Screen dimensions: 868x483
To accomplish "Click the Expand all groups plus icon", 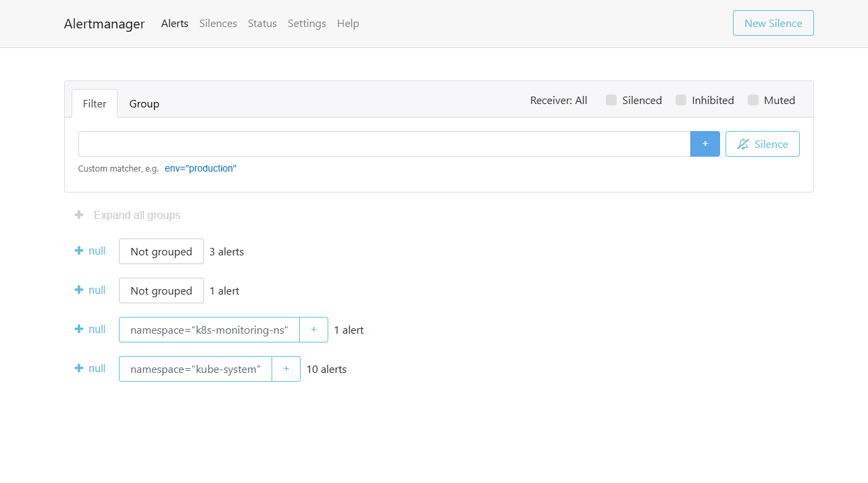I will click(79, 215).
